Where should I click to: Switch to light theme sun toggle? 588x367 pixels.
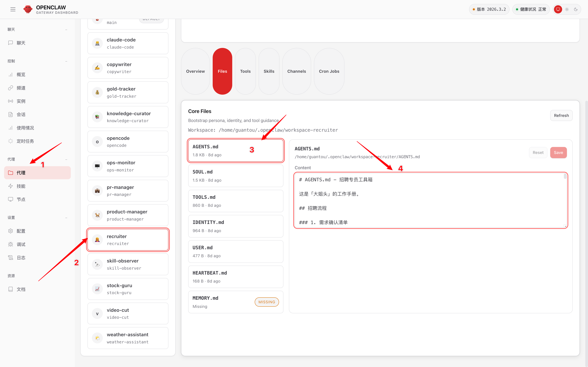pyautogui.click(x=567, y=9)
